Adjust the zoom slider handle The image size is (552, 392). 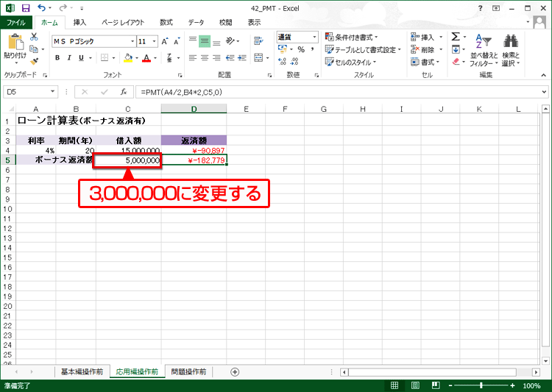(481, 385)
